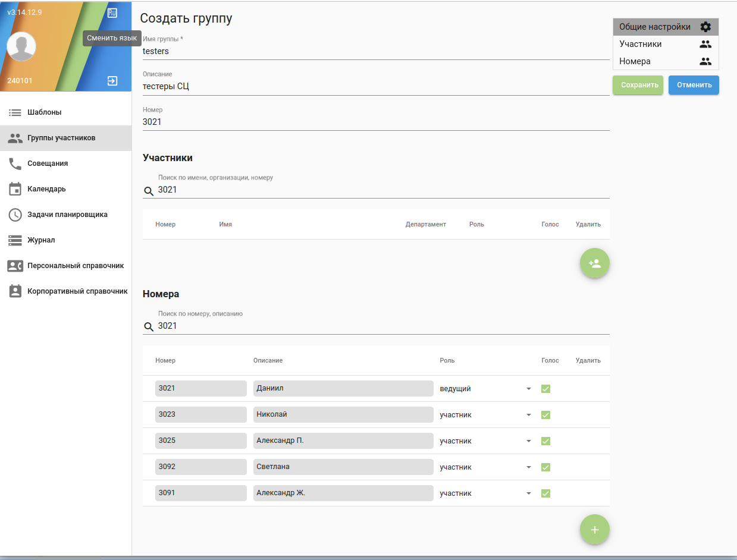Screen dimensions: 737x560
Task: Click the logout icon in profile header
Action: pos(112,81)
